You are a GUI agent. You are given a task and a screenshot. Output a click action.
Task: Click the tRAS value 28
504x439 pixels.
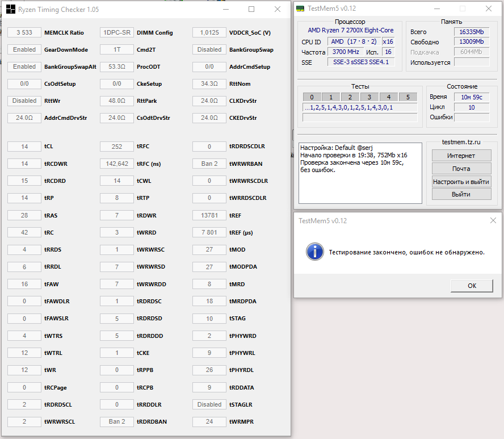click(24, 215)
